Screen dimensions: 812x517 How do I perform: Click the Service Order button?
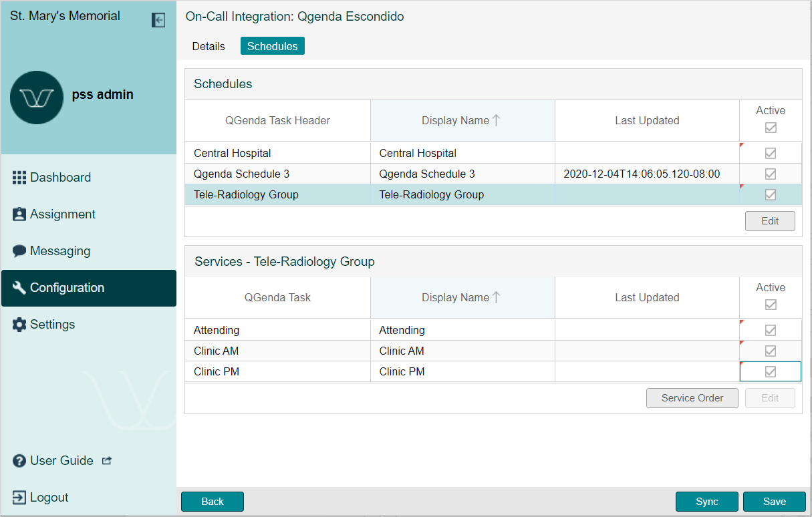pyautogui.click(x=692, y=398)
